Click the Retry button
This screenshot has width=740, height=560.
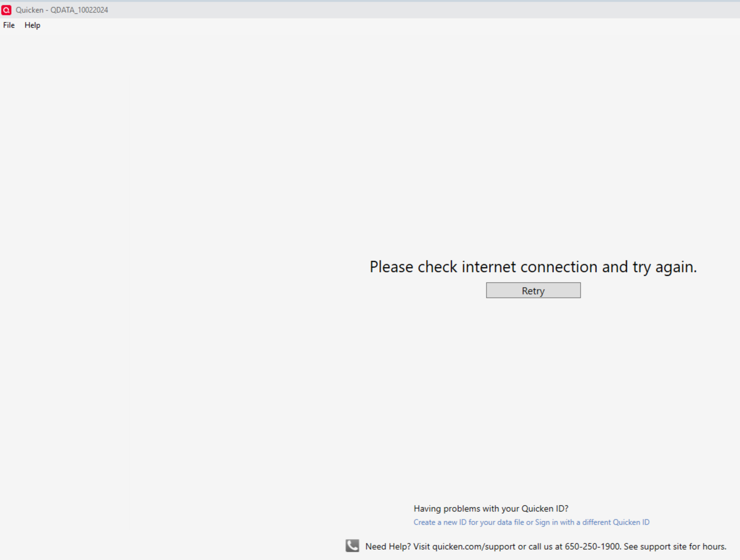tap(533, 291)
